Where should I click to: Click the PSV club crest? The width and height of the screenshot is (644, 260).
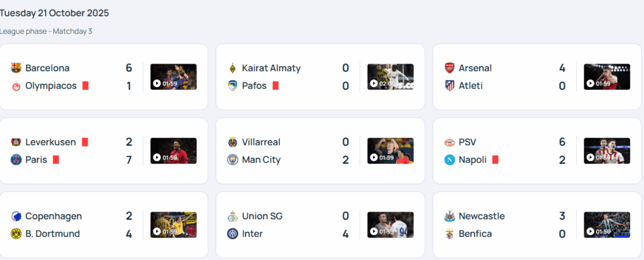click(x=449, y=142)
